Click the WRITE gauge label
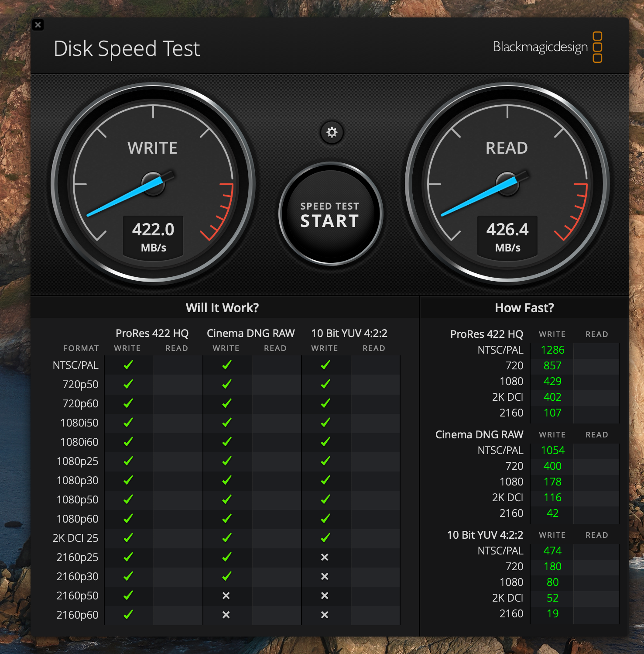The width and height of the screenshot is (644, 654). click(x=153, y=148)
